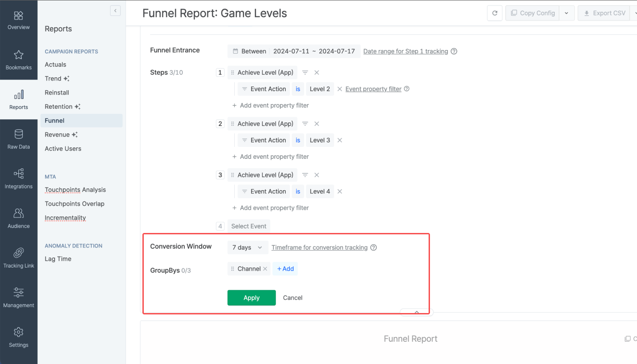
Task: Select the Funnel report menu item
Action: coord(81,121)
